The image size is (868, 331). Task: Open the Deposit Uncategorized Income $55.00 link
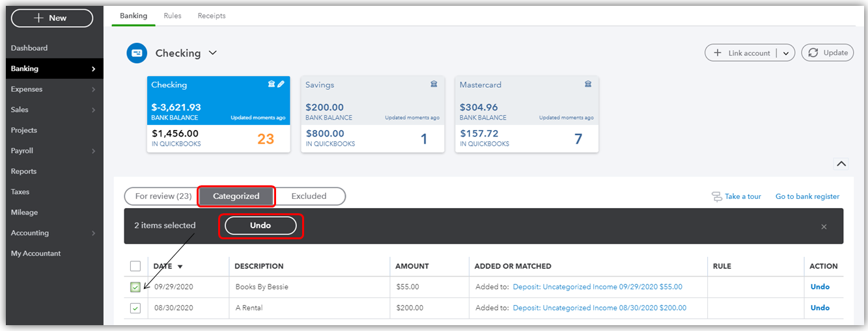pos(597,287)
